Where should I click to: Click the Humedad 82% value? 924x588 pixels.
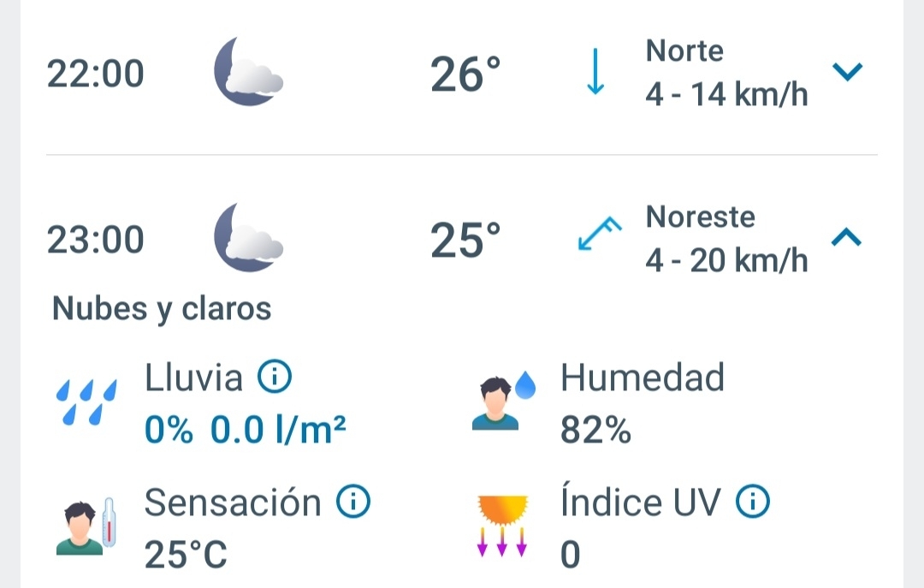(596, 431)
